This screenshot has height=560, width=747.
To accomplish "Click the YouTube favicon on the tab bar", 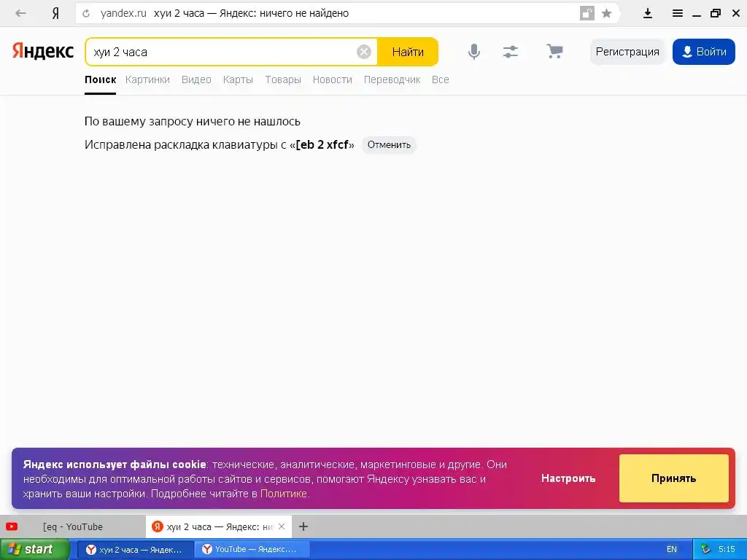I will 12,526.
